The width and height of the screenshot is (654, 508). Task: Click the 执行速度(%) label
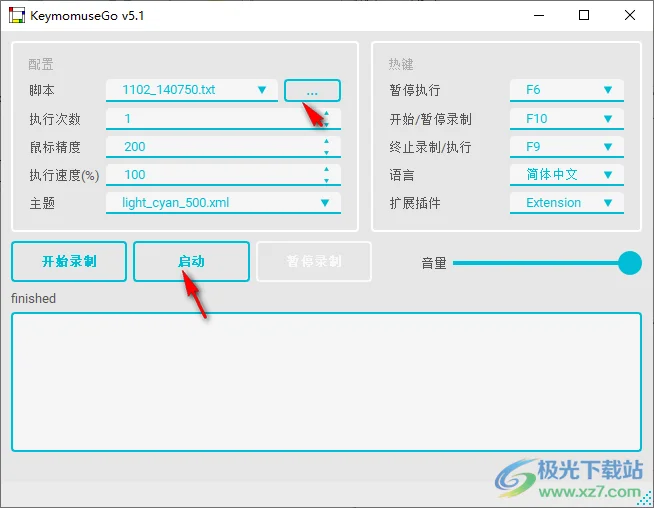(64, 175)
